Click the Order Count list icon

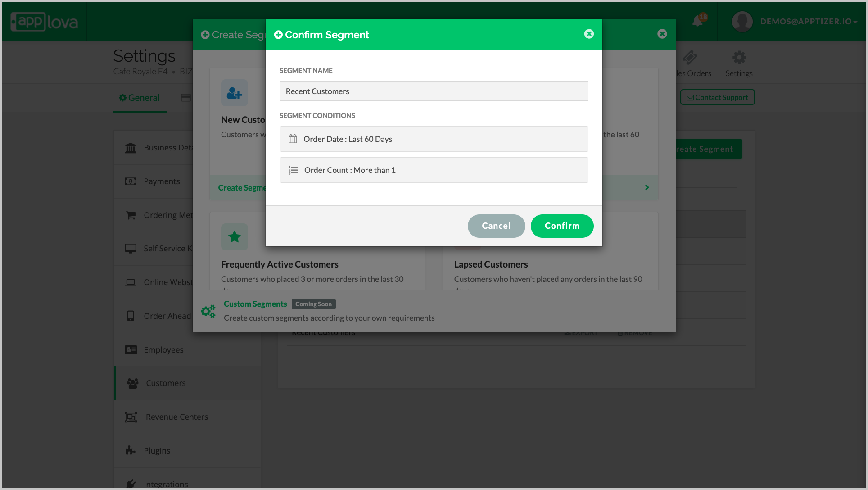[293, 170]
